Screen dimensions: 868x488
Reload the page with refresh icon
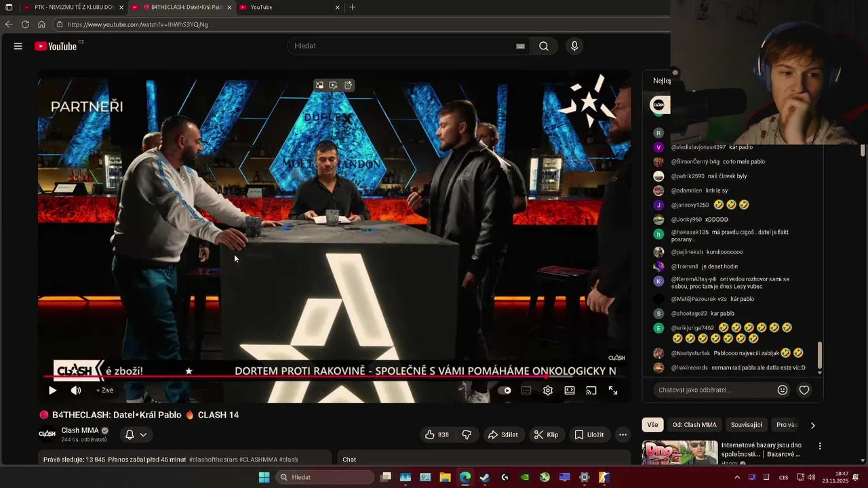point(25,24)
